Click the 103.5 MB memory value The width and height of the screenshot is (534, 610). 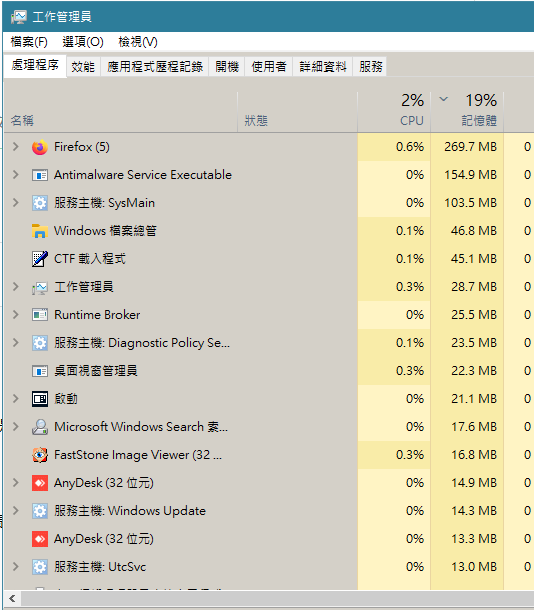click(470, 203)
